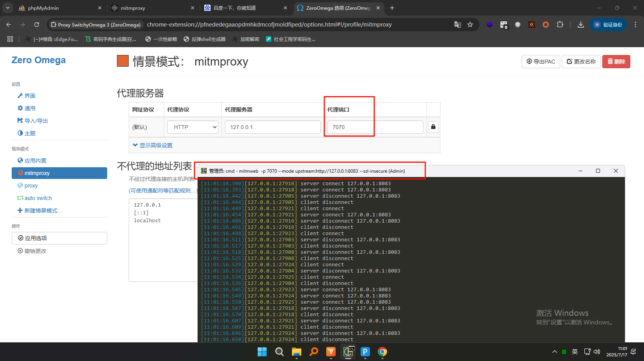Click the 验证身份 profile button
644x361 pixels.
pyautogui.click(x=608, y=25)
